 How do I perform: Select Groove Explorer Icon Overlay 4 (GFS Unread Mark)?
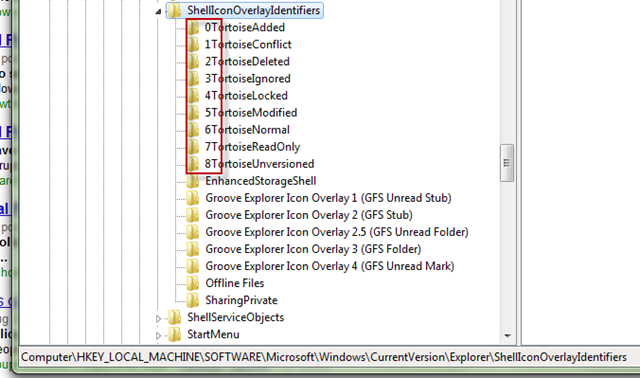point(330,267)
